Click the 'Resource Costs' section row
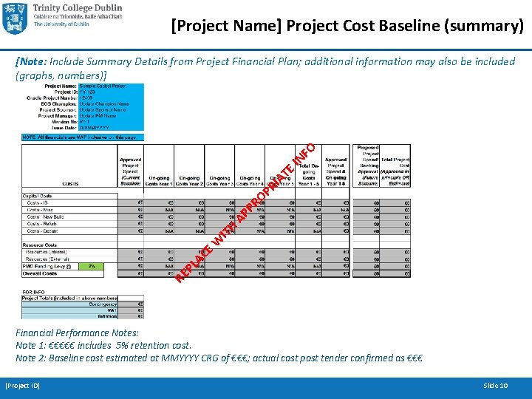This screenshot has width=532, height=399. point(40,245)
